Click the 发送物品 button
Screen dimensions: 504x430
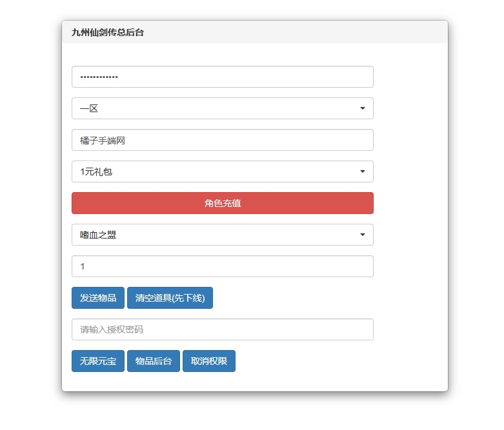pos(98,298)
